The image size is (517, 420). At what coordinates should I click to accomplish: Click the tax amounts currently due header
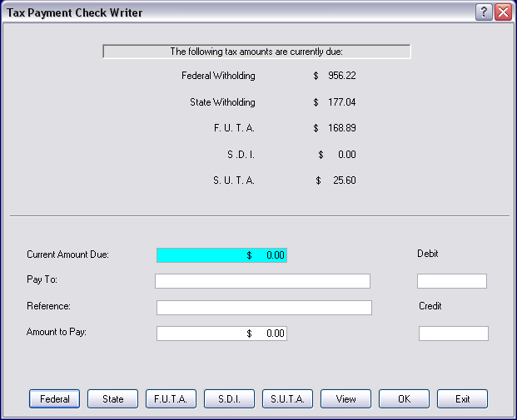(256, 52)
